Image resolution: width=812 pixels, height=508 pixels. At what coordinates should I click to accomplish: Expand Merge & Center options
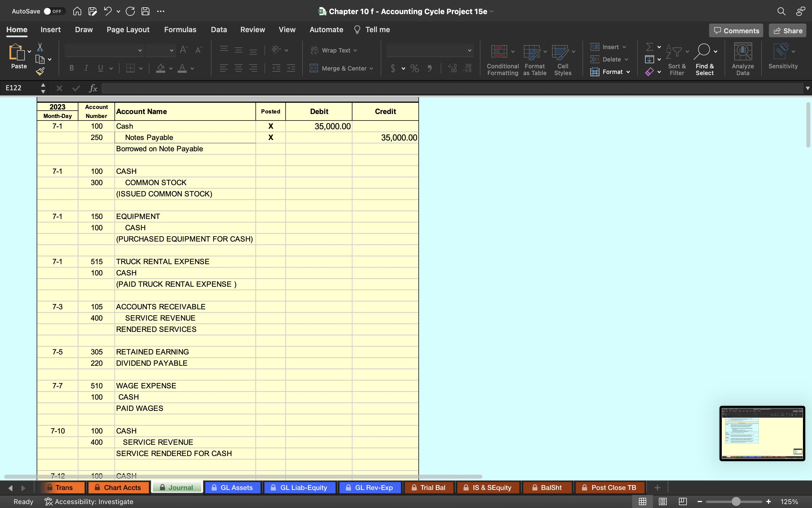(371, 69)
